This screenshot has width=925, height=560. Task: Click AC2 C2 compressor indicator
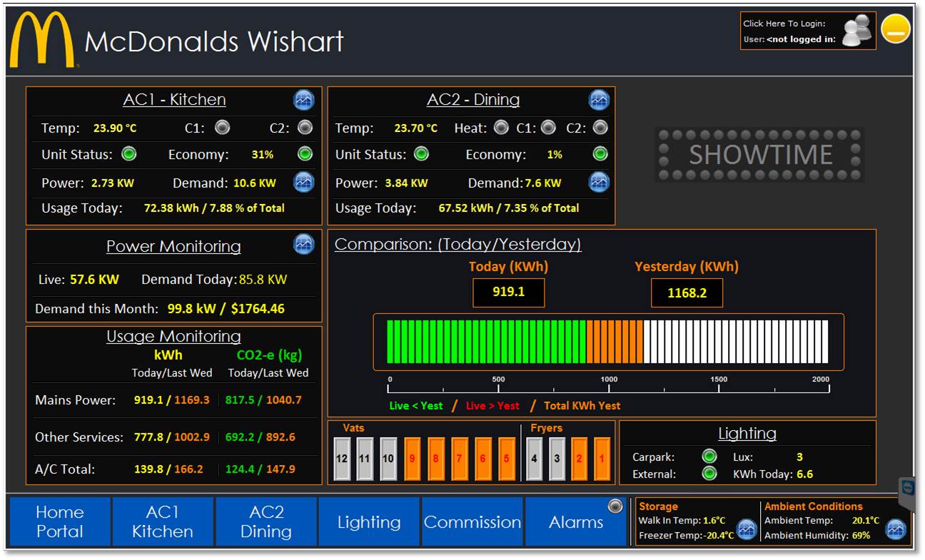tap(600, 128)
